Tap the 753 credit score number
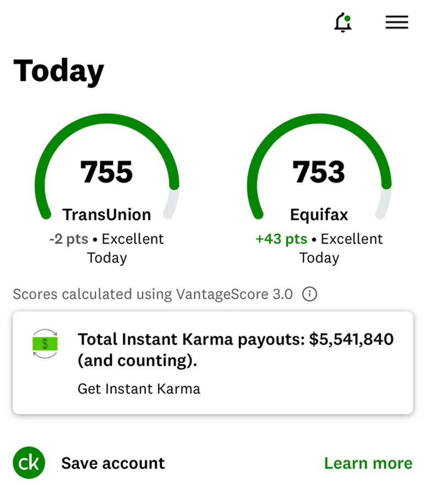This screenshot has height=504, width=426. [x=319, y=172]
